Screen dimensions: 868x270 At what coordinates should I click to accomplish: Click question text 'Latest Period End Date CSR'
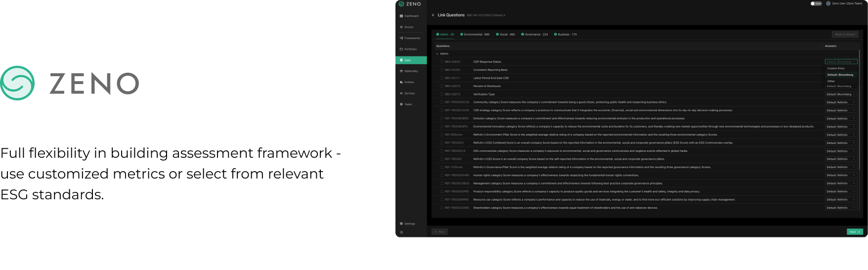click(491, 78)
